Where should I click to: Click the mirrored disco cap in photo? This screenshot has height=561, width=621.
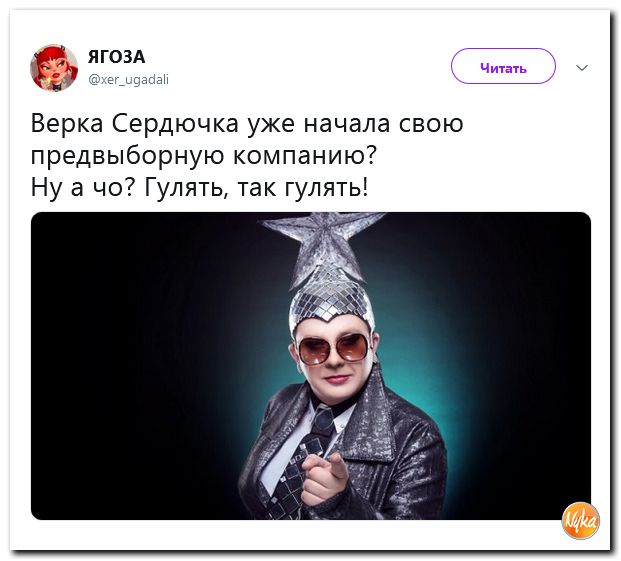point(331,301)
